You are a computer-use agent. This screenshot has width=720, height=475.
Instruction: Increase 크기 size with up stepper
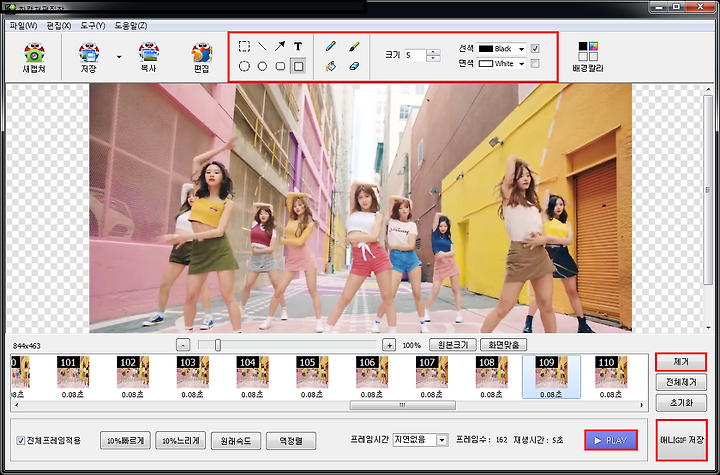tap(433, 52)
